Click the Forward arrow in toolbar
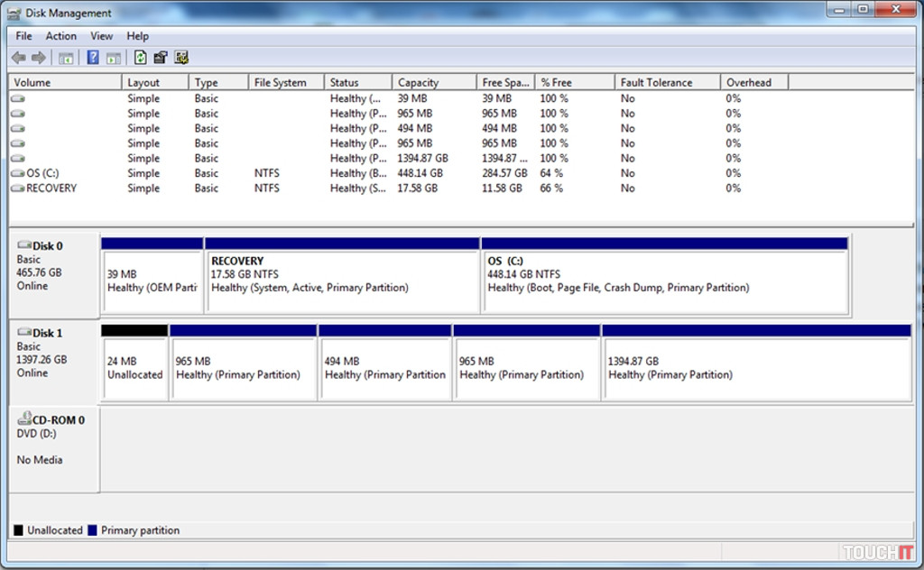 pos(39,58)
